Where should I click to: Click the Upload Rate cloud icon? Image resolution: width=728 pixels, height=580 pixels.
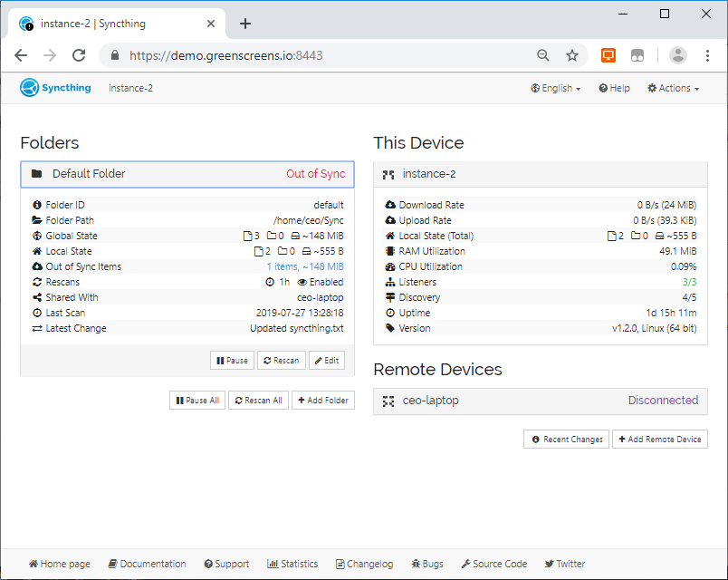390,220
